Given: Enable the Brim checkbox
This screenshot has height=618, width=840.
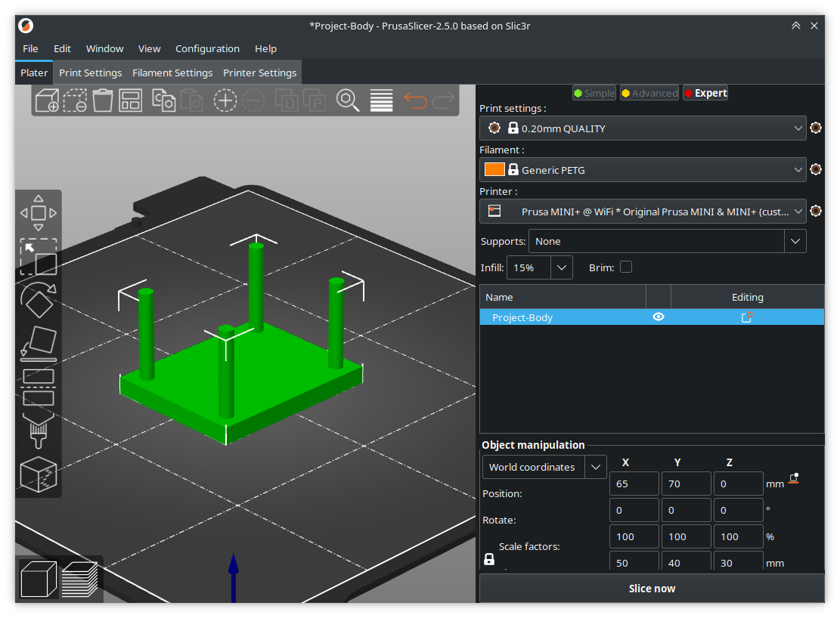Looking at the screenshot, I should [x=626, y=267].
